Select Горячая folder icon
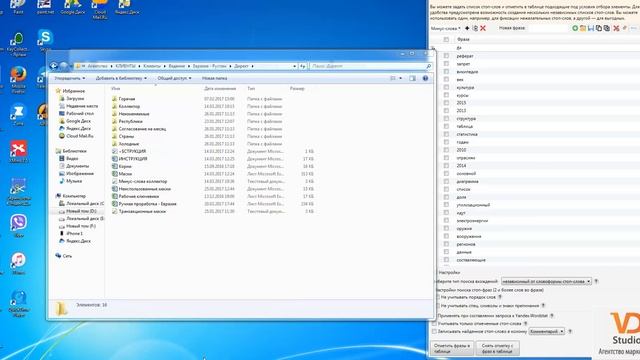Image resolution: width=640 pixels, height=360 pixels. point(115,99)
